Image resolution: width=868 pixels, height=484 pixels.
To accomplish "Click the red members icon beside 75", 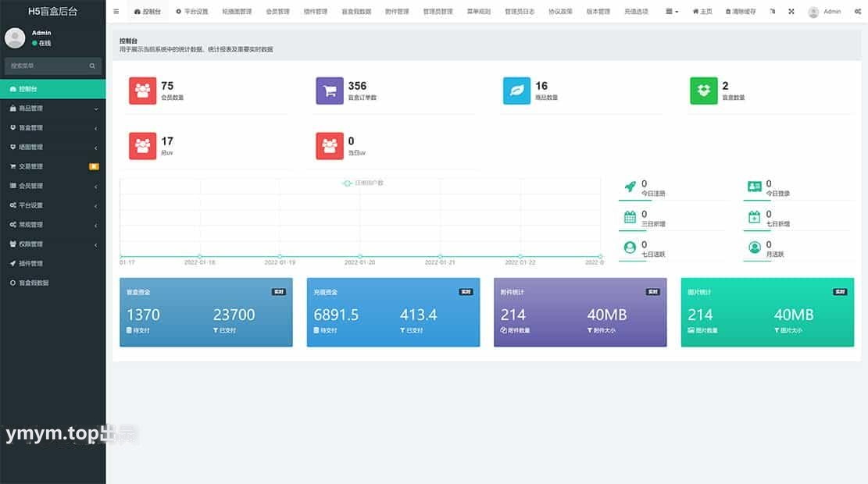I will (142, 91).
